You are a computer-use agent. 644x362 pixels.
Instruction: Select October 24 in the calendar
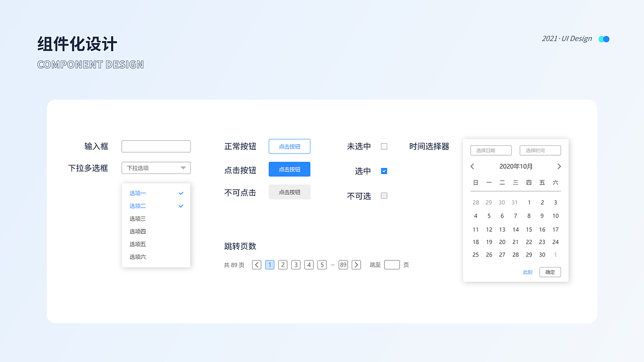(x=555, y=242)
